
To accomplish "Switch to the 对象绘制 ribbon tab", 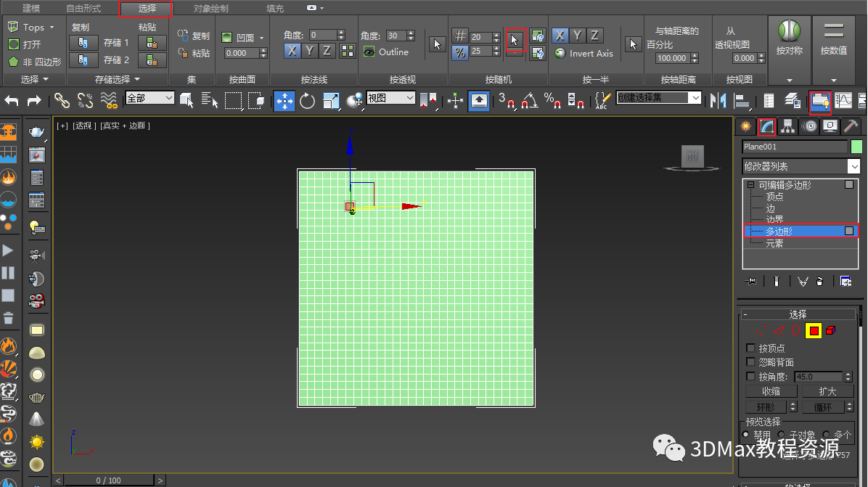I will coord(211,8).
